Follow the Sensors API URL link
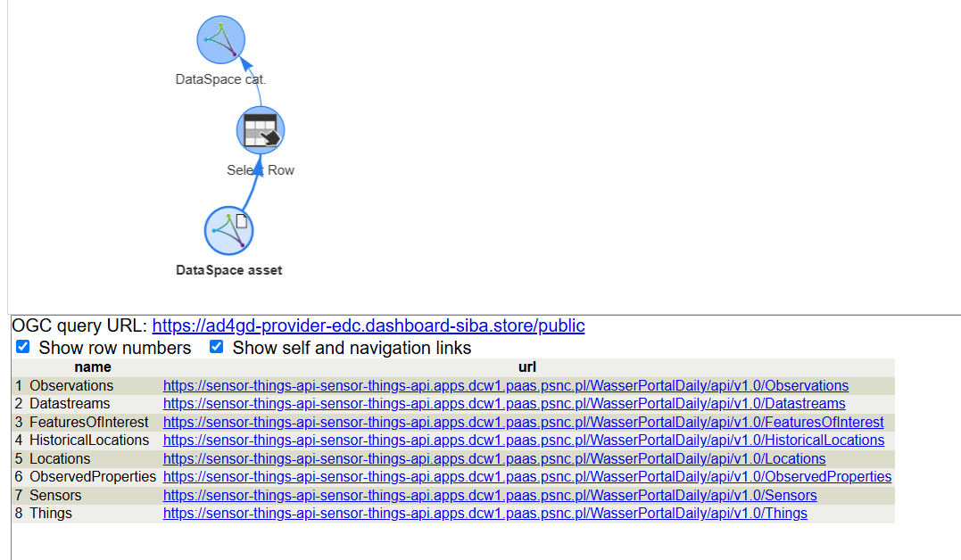This screenshot has width=961, height=560. pyautogui.click(x=489, y=495)
